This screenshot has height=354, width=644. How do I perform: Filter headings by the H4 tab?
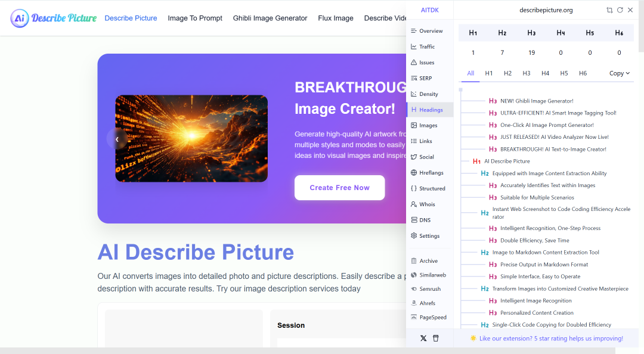click(546, 73)
